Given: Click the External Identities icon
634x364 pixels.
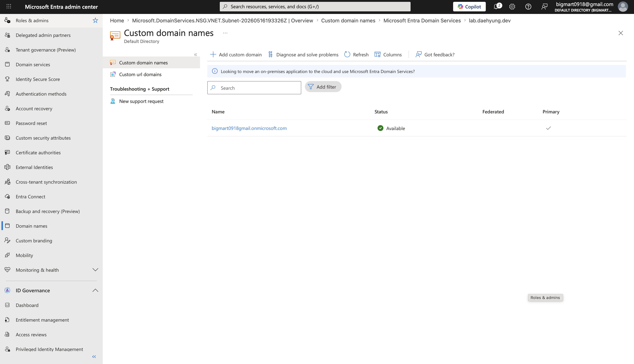Looking at the screenshot, I should tap(8, 167).
